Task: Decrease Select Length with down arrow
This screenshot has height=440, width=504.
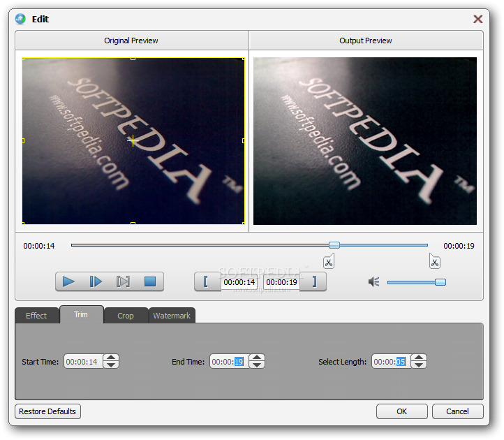Action: tap(419, 365)
